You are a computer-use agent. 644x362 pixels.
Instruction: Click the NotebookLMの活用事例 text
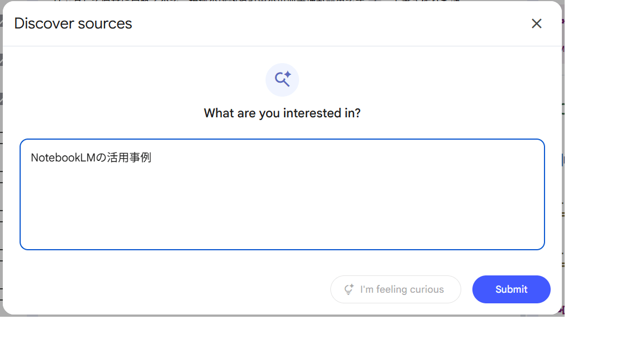tap(91, 158)
